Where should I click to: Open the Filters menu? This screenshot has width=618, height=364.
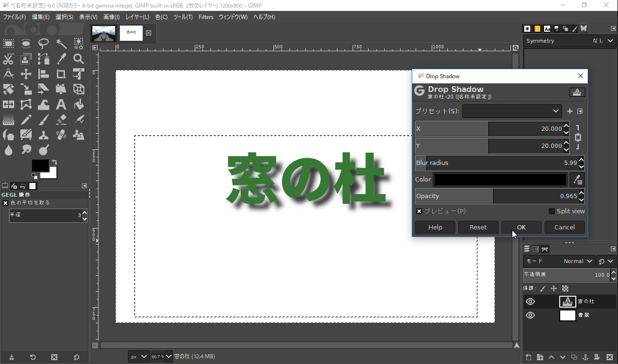pyautogui.click(x=206, y=17)
